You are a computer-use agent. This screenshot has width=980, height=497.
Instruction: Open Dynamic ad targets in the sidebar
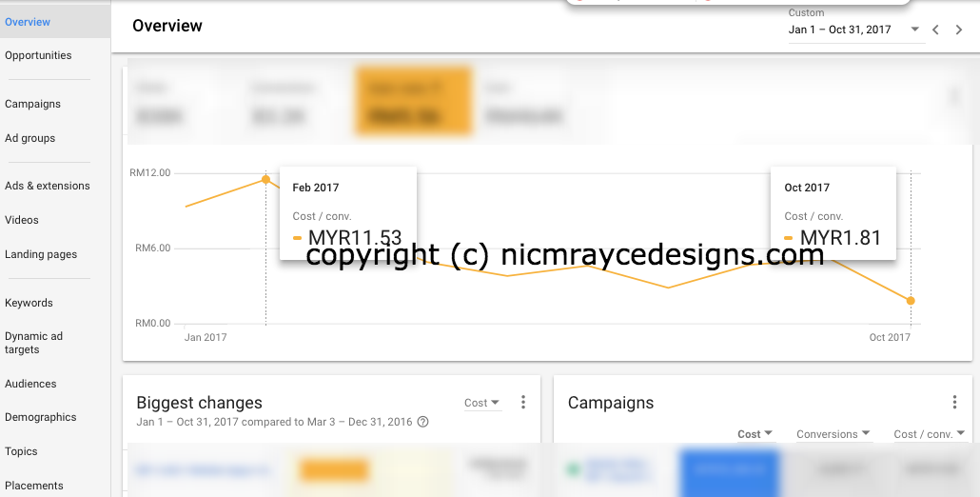pyautogui.click(x=33, y=343)
